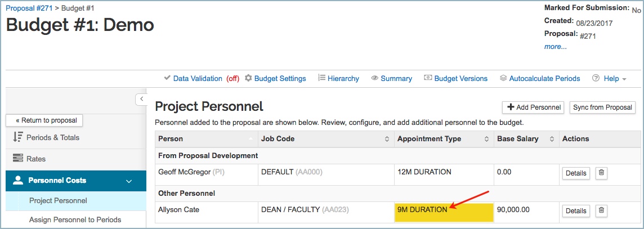Select the 9M DURATION appointment cell
Screen dimensions: 644x229
(x=444, y=213)
